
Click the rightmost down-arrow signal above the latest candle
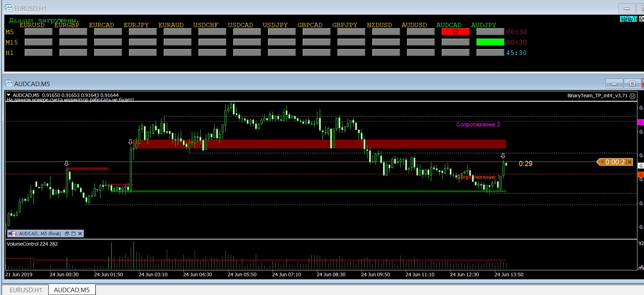503,156
